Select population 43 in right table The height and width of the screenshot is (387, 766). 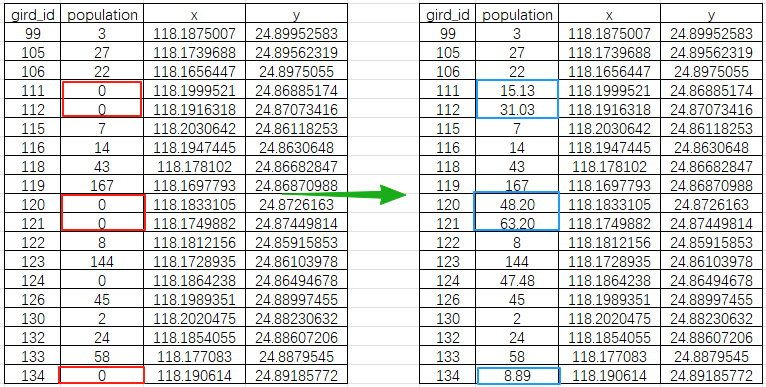(517, 166)
